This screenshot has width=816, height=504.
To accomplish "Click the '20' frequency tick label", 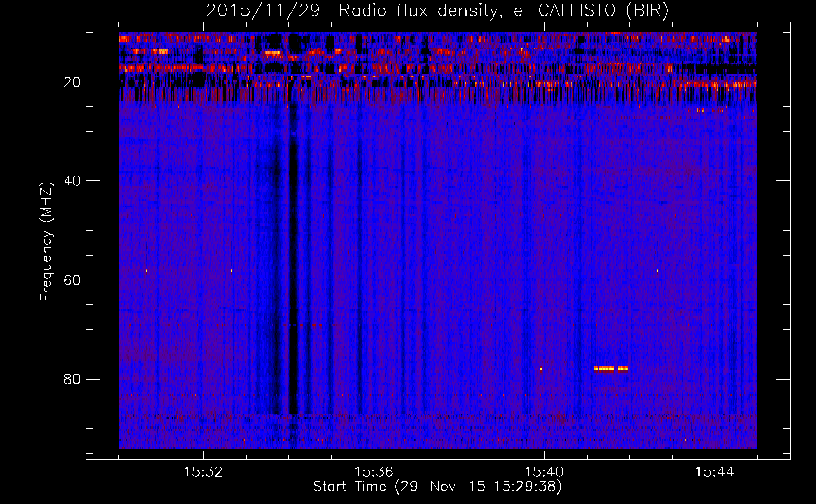I will coord(73,82).
